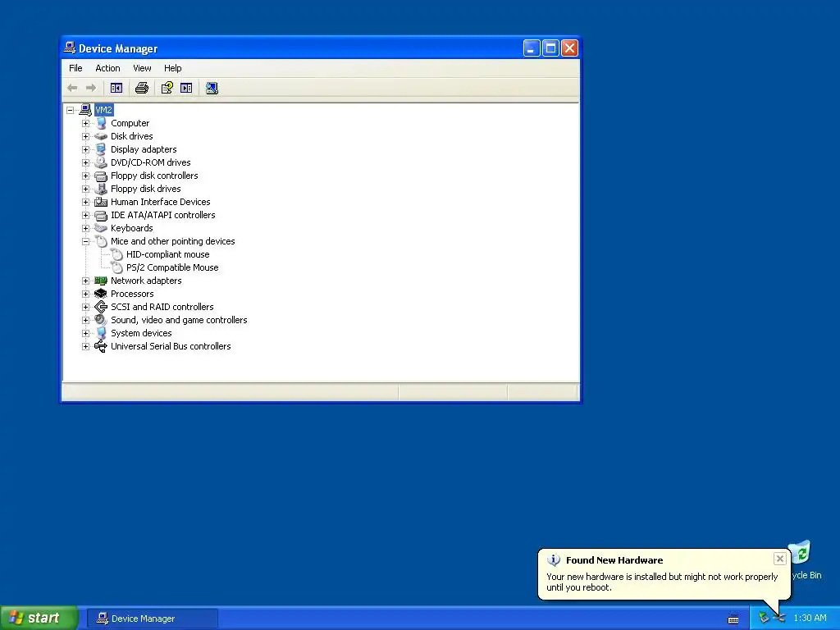Viewport: 840px width, 630px height.
Task: Open the Start menu
Action: point(39,618)
